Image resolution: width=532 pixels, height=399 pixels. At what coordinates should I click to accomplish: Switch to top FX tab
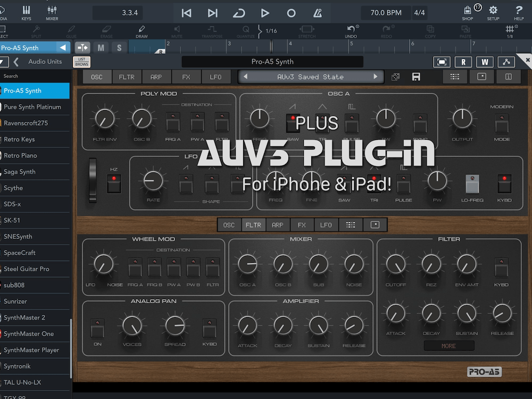pos(186,77)
